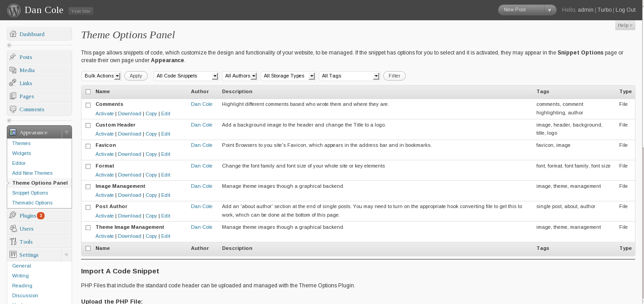The height and width of the screenshot is (304, 644).
Task: Open Themes submenu item
Action: [x=21, y=143]
